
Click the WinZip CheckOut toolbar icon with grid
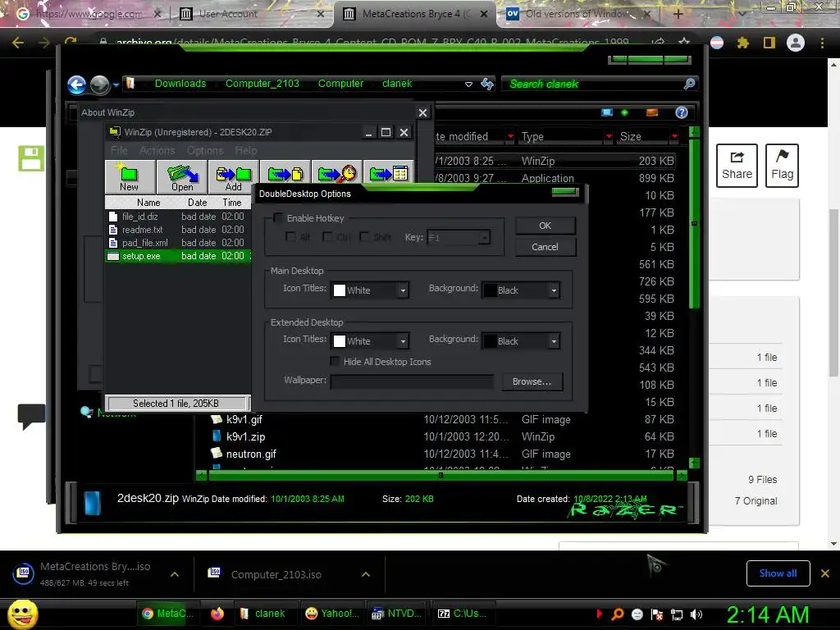click(x=388, y=173)
